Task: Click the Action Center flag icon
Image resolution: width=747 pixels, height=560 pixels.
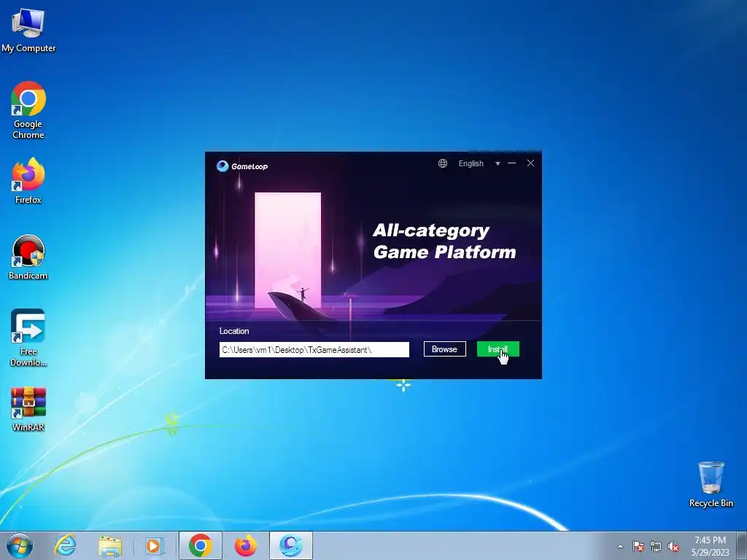Action: tap(638, 546)
